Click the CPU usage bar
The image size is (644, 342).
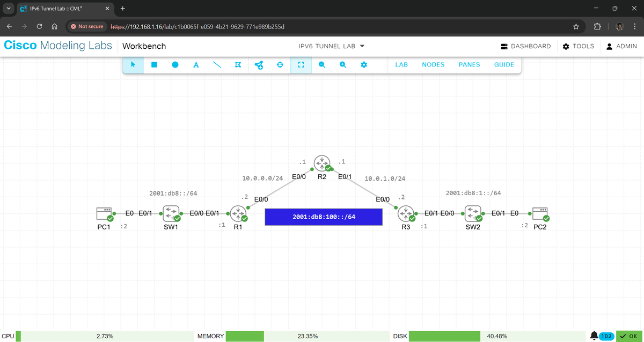105,336
